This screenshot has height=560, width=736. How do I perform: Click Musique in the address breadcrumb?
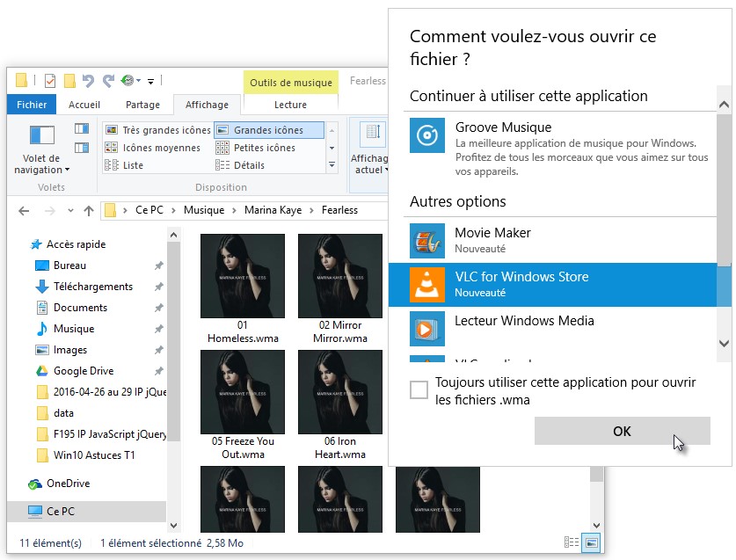pos(204,211)
